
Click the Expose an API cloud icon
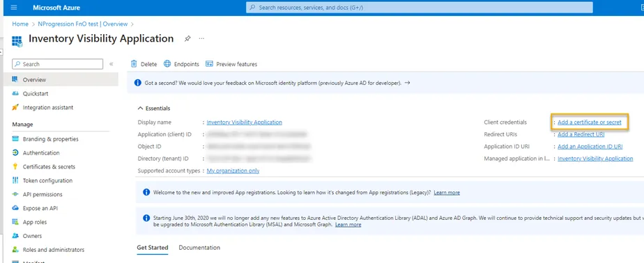coord(15,208)
